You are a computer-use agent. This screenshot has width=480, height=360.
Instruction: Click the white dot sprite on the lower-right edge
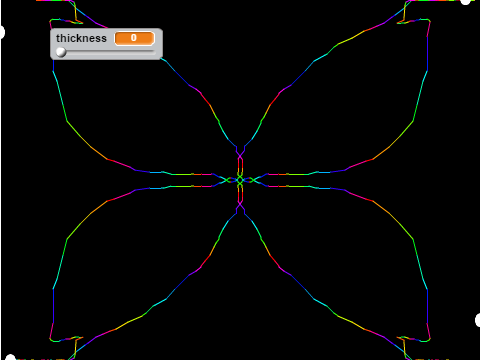(477, 320)
